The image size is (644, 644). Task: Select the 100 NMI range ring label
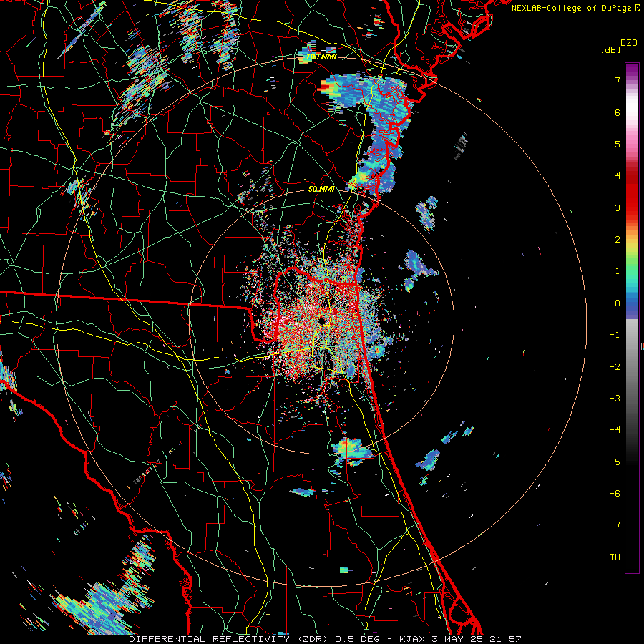click(321, 57)
